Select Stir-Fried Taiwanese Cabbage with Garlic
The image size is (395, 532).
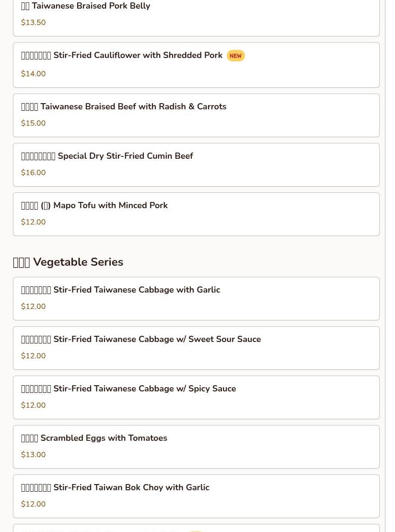click(196, 298)
